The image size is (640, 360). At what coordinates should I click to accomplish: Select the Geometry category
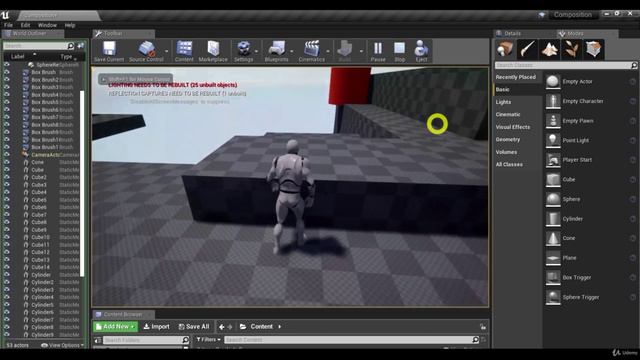(508, 140)
